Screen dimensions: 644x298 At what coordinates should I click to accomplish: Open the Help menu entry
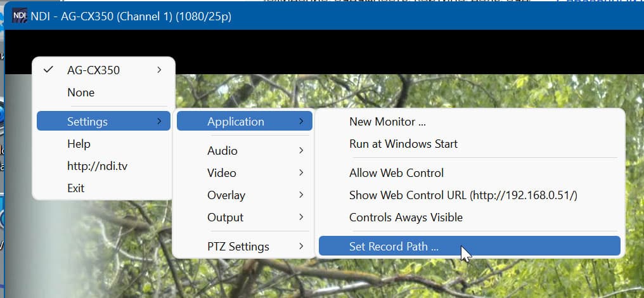pos(79,144)
